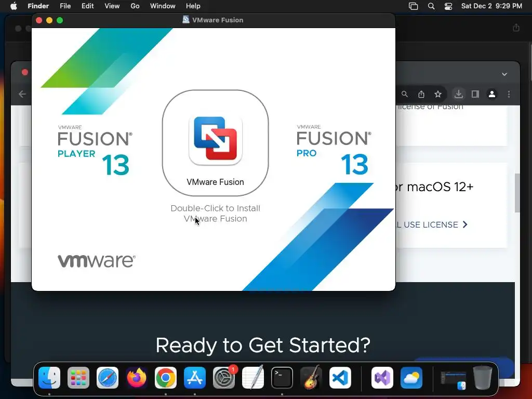Screen dimensions: 532x399
Task: Open the Weather app from the Dock
Action: coord(411,378)
